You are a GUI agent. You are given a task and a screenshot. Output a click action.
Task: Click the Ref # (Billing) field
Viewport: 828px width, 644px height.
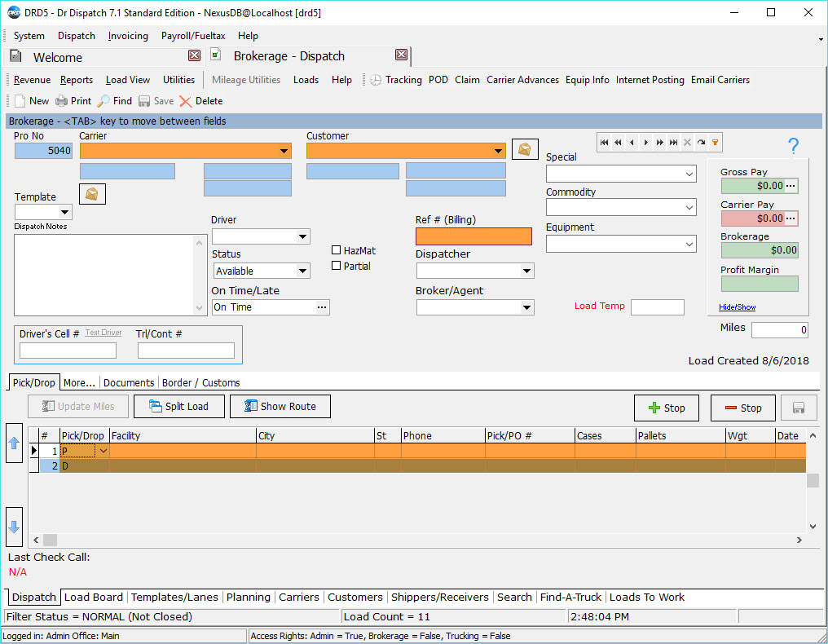(473, 236)
